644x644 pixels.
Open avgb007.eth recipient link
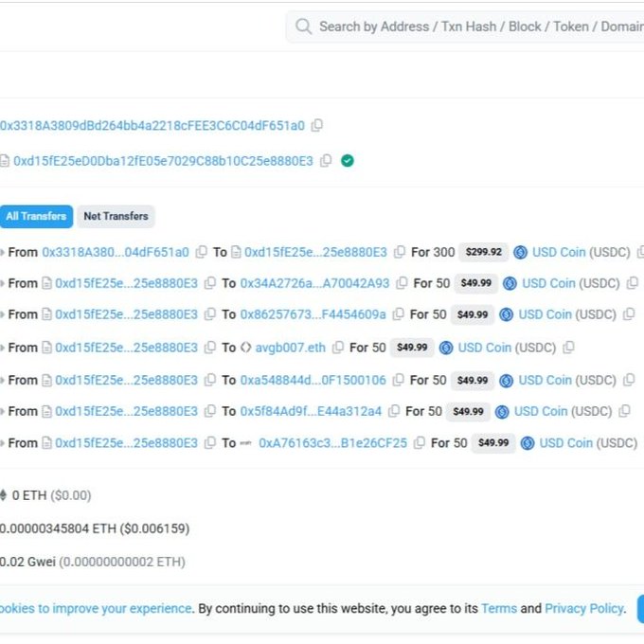[x=290, y=348]
